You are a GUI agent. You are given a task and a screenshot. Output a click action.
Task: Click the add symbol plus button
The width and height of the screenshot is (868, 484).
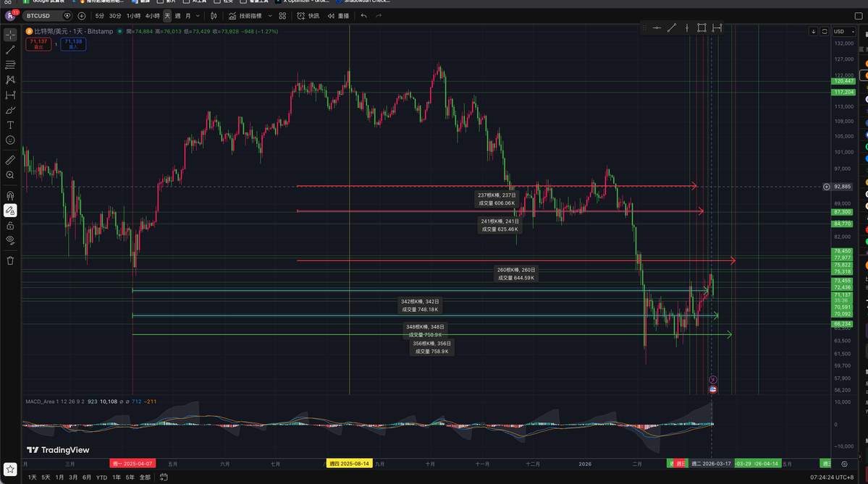point(81,16)
